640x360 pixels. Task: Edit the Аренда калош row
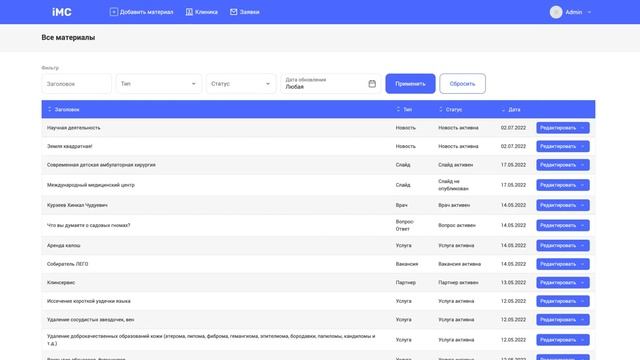563,245
